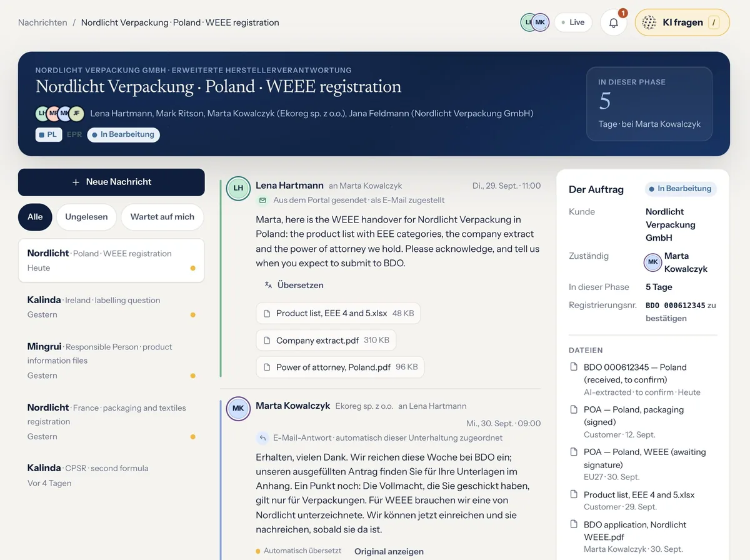Open Kalinda CPSR second formula thread
The width and height of the screenshot is (750, 560).
click(111, 475)
